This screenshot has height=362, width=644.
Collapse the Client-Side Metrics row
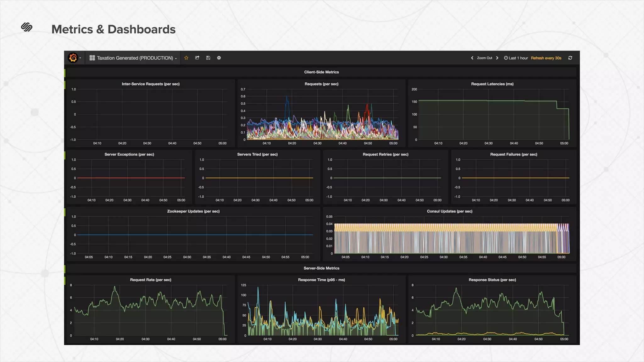click(321, 72)
